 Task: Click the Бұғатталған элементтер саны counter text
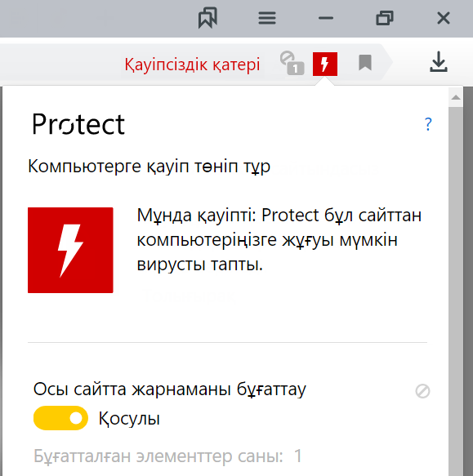coord(167,456)
